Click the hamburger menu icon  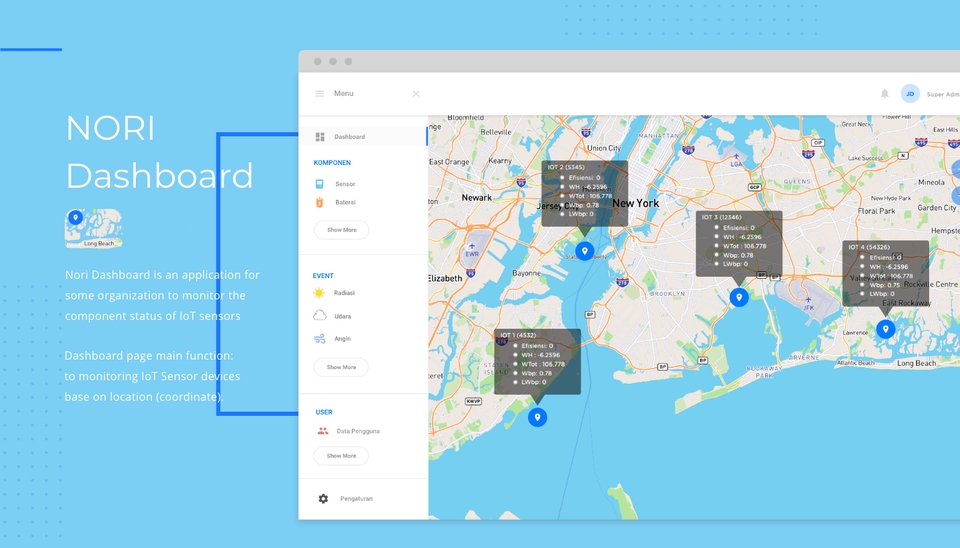tap(320, 94)
